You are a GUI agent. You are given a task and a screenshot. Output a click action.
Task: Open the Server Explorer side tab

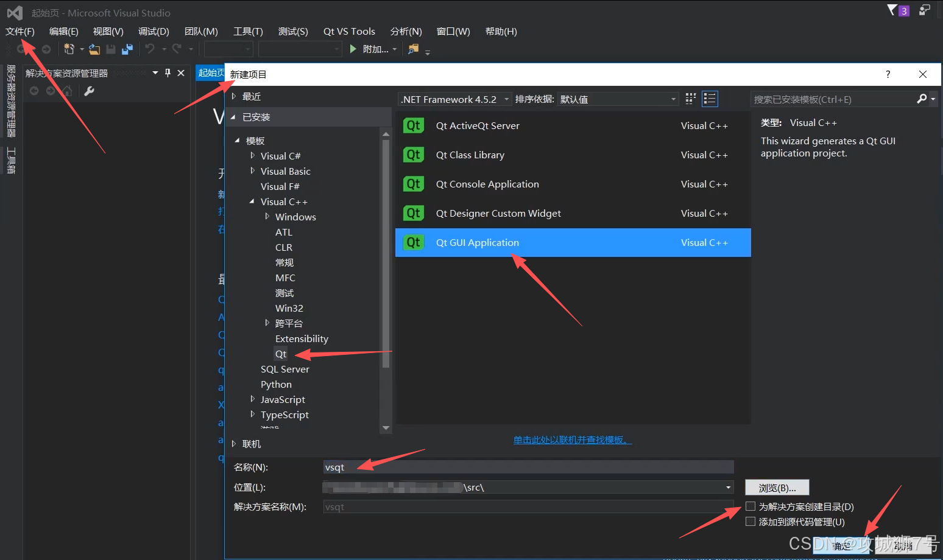[x=11, y=101]
